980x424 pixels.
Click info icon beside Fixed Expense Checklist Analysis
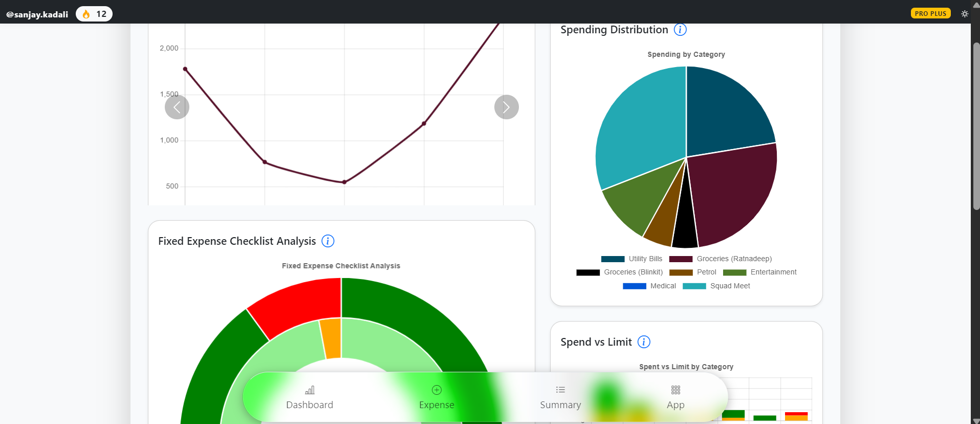pyautogui.click(x=328, y=241)
